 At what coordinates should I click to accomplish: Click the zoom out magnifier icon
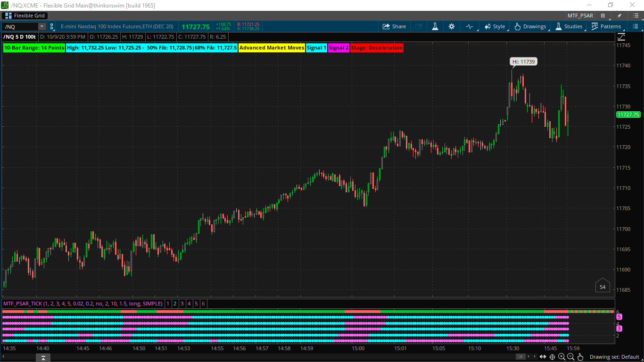pos(571,357)
